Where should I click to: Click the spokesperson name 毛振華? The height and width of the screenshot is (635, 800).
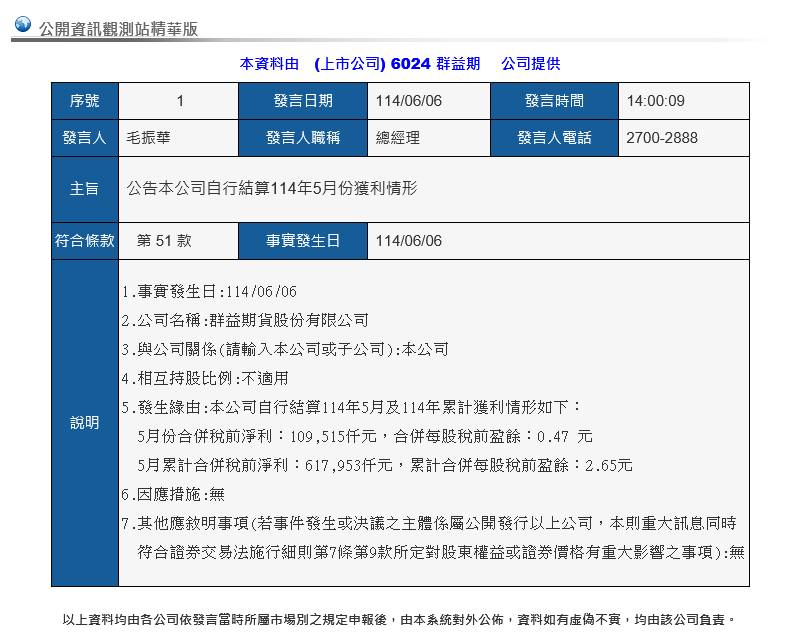pyautogui.click(x=148, y=138)
